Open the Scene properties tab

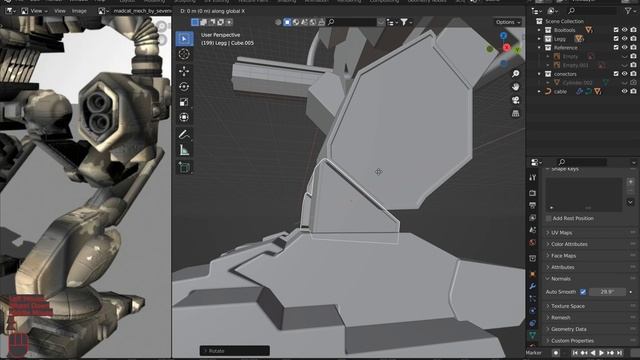click(532, 230)
